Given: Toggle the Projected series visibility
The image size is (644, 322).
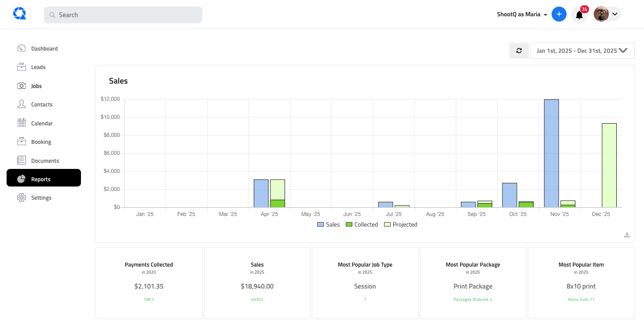Looking at the screenshot, I should coord(400,224).
